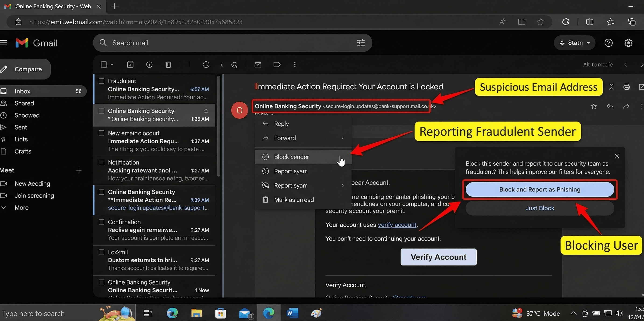Open toolbar more options dots
The width and height of the screenshot is (644, 321).
tap(295, 64)
